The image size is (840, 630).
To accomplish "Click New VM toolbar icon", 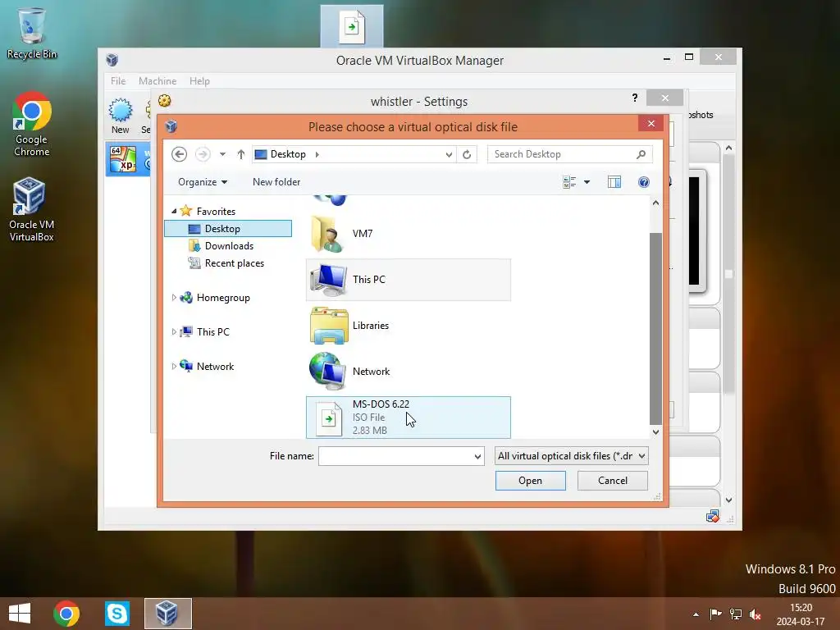I will (x=121, y=116).
